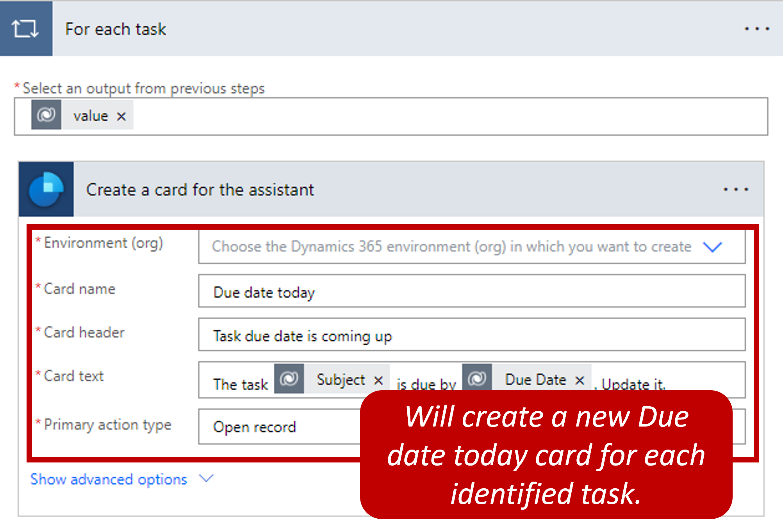The image size is (783, 532).
Task: Click the Subject token label
Action: click(341, 380)
